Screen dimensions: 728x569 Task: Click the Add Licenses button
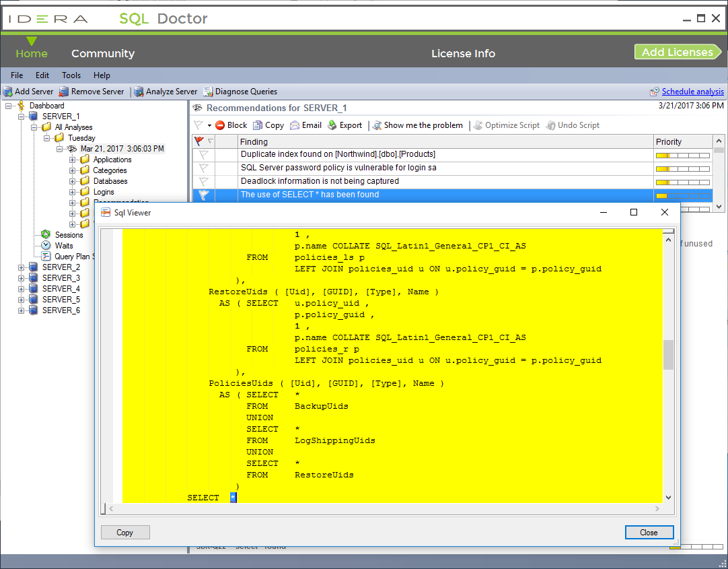point(677,53)
